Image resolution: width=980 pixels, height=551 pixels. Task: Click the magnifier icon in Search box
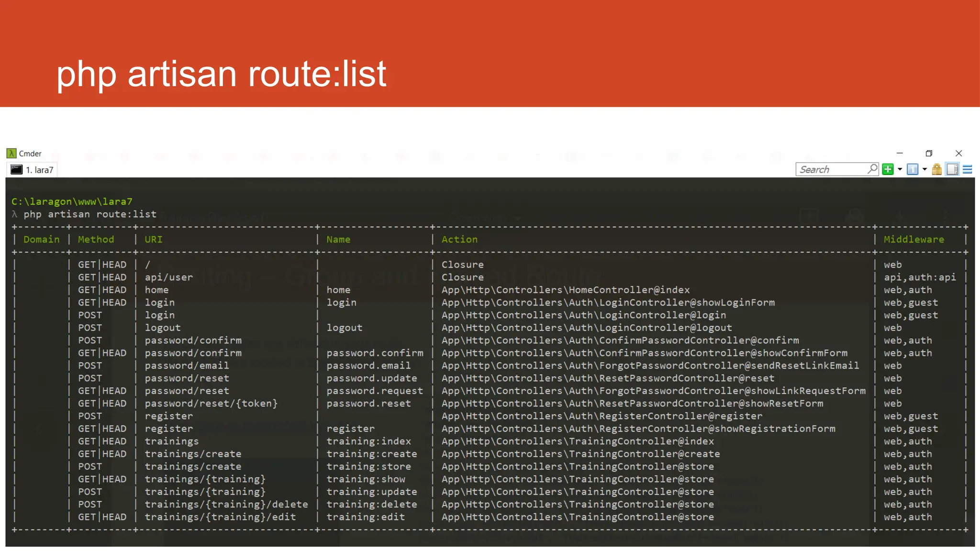tap(872, 169)
